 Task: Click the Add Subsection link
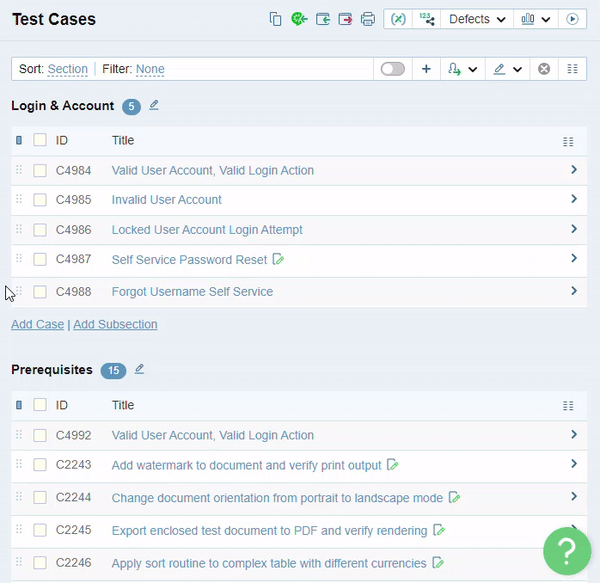[x=115, y=324]
